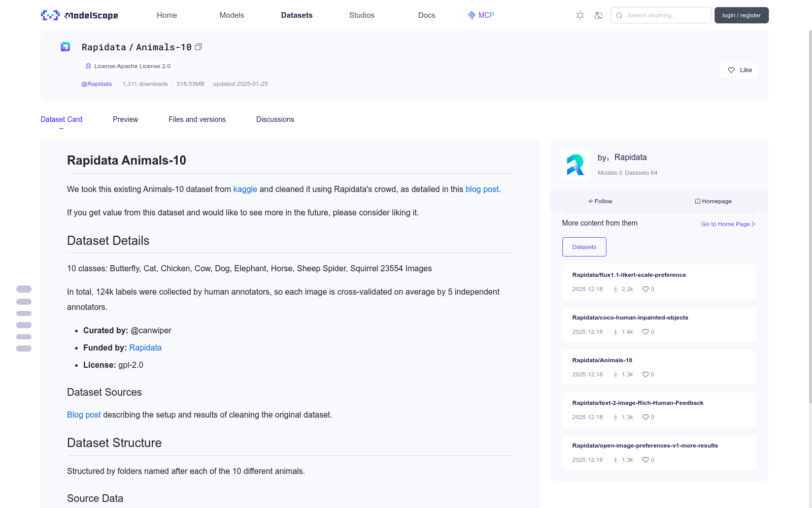Click the '1,311 downloads' text
Viewport: 812px width, 508px height.
(x=145, y=84)
